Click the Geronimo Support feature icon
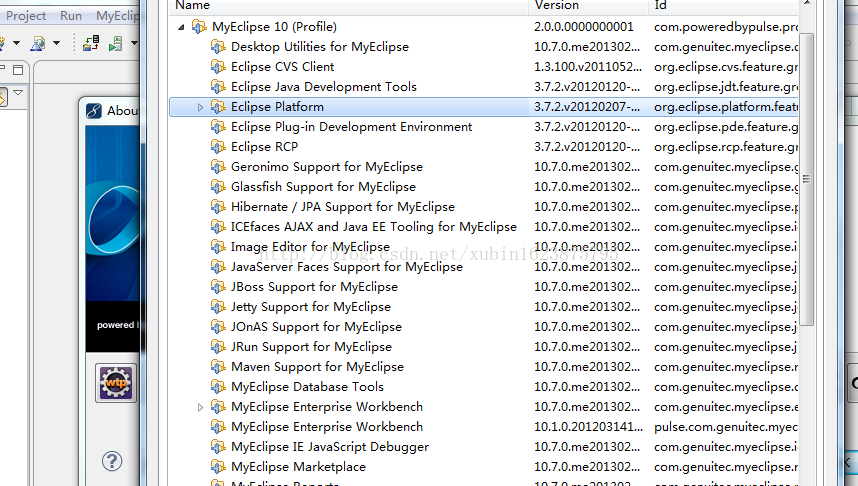Viewport: 858px width, 486px height. point(218,167)
